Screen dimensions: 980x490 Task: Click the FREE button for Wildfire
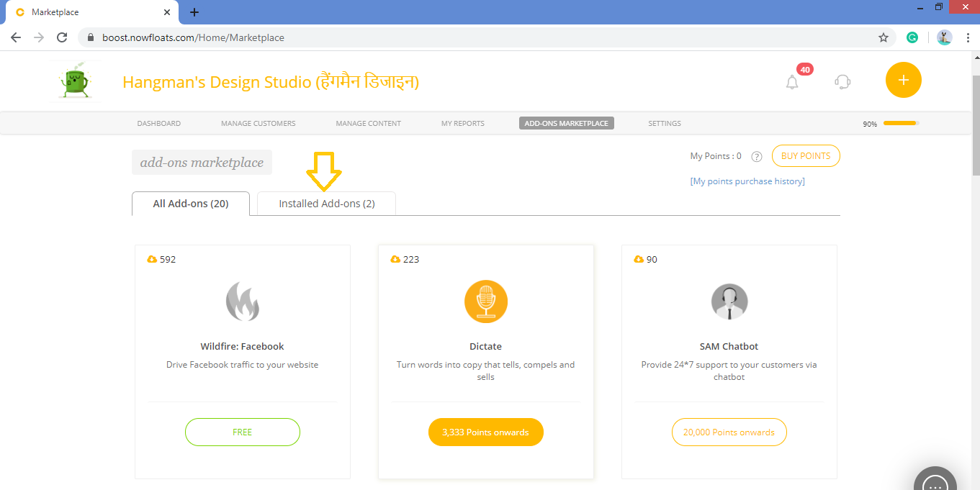click(243, 432)
